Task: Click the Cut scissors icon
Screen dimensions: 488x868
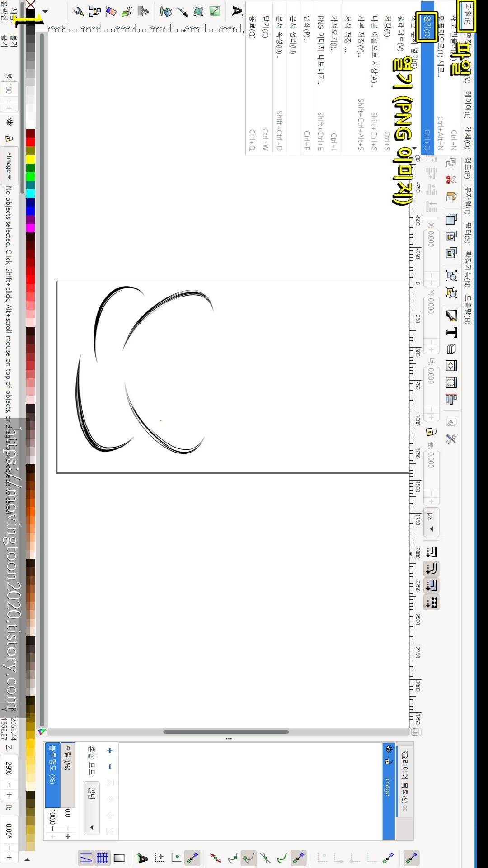Action: click(451, 179)
